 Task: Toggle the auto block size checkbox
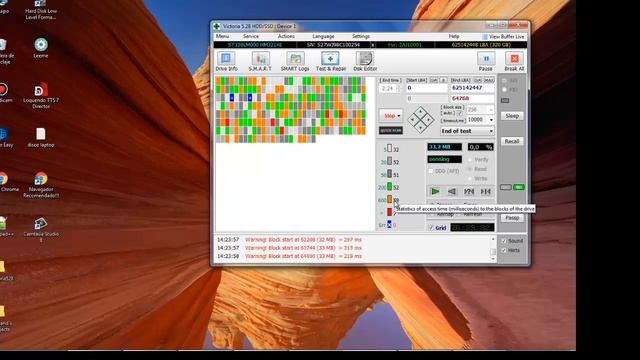(x=460, y=113)
